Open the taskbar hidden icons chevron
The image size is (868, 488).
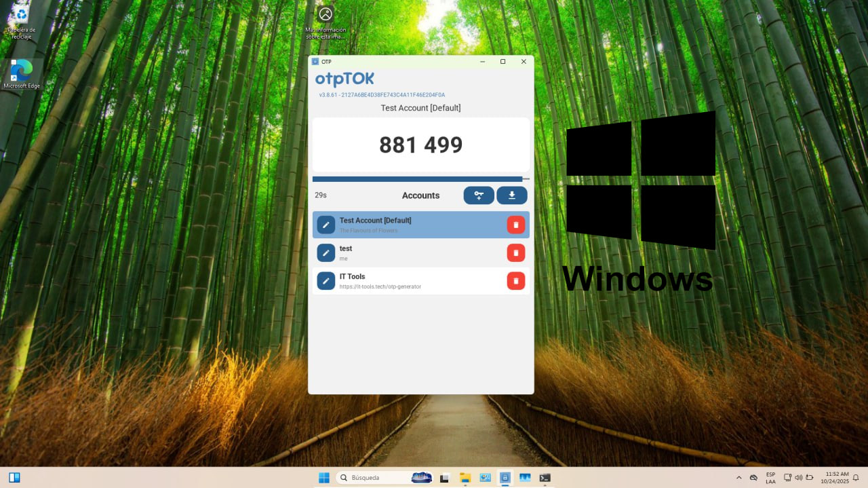point(739,477)
